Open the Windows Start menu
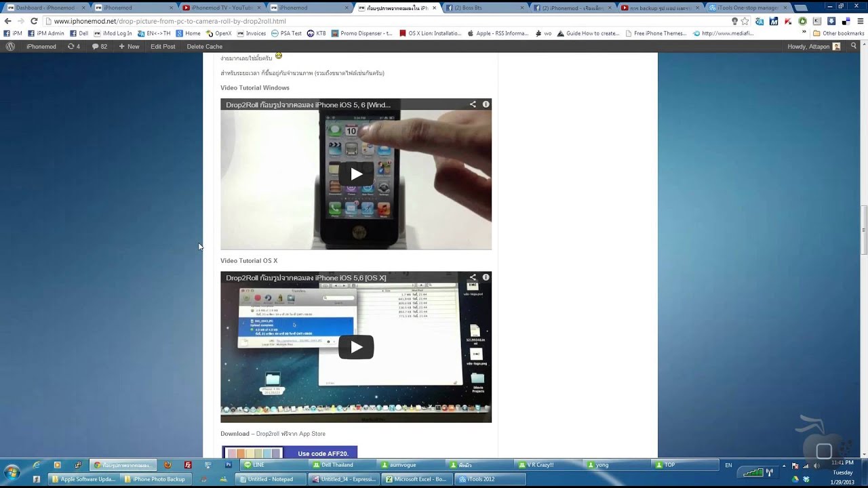 12,472
